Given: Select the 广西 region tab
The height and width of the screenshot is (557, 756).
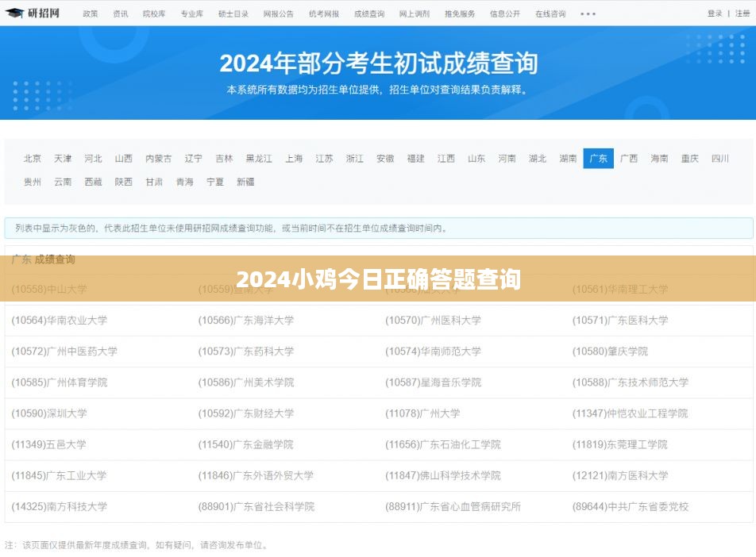Looking at the screenshot, I should pos(629,159).
